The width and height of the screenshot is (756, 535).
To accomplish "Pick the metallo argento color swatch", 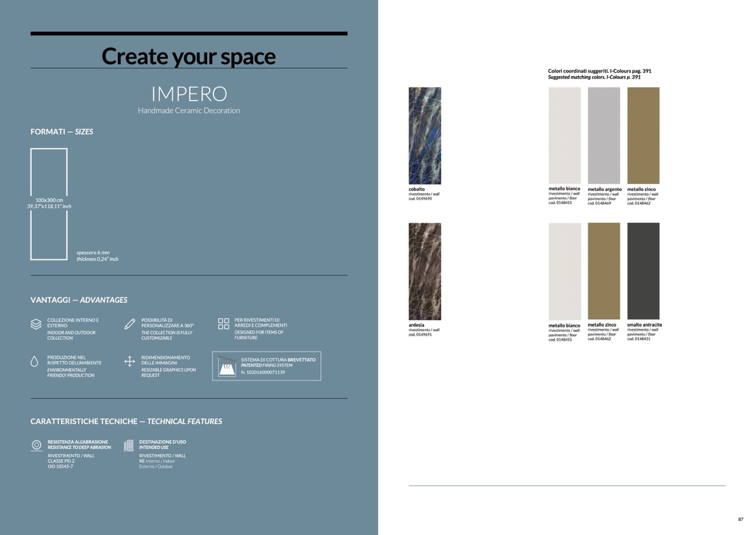I will tap(604, 136).
